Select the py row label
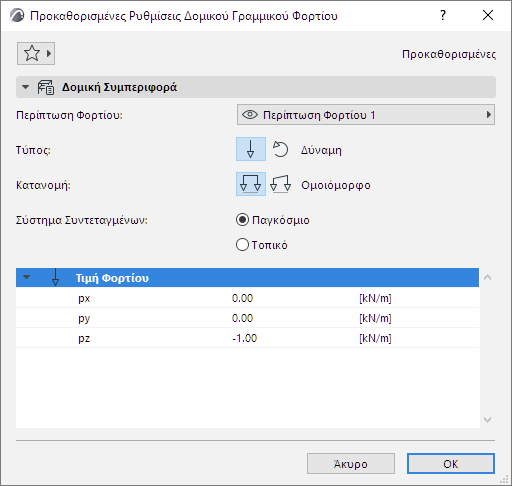The height and width of the screenshot is (486, 512). pos(84,318)
